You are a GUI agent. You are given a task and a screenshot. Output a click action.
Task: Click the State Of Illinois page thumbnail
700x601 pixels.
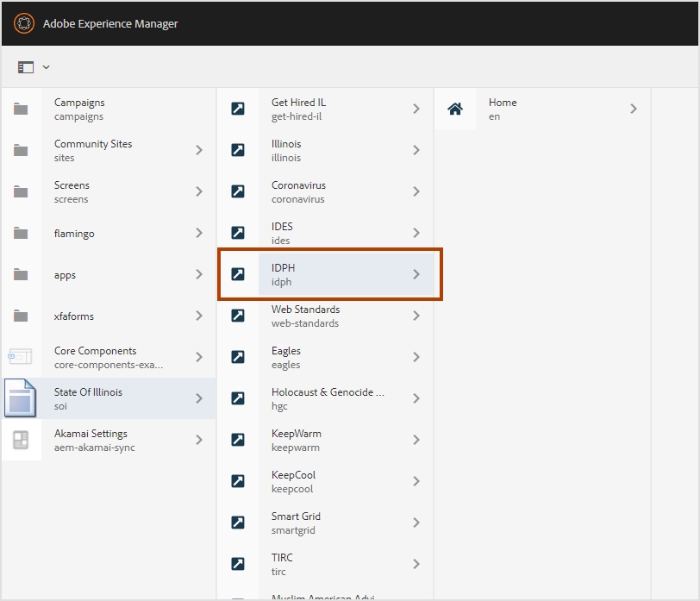tap(20, 398)
